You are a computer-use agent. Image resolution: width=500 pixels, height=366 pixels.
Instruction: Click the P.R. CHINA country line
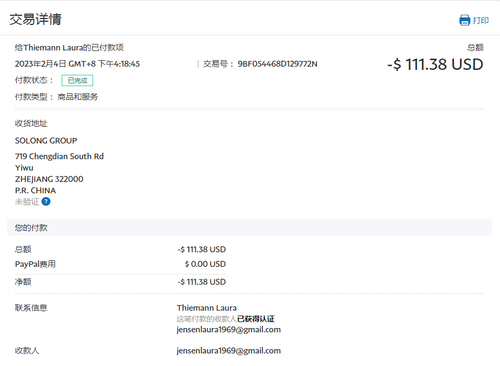tap(35, 190)
